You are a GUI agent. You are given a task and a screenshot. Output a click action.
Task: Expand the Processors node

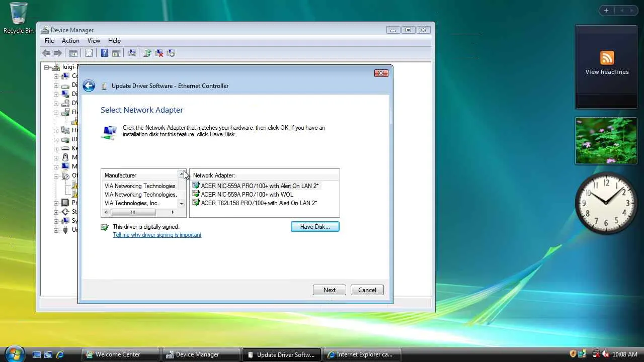point(56,203)
